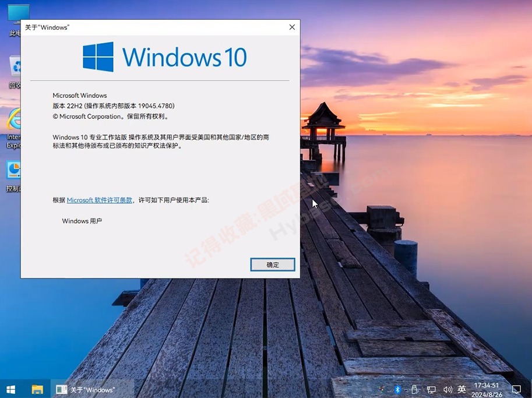Click the Windows 用户 licensee text
532x398 pixels.
pos(82,221)
